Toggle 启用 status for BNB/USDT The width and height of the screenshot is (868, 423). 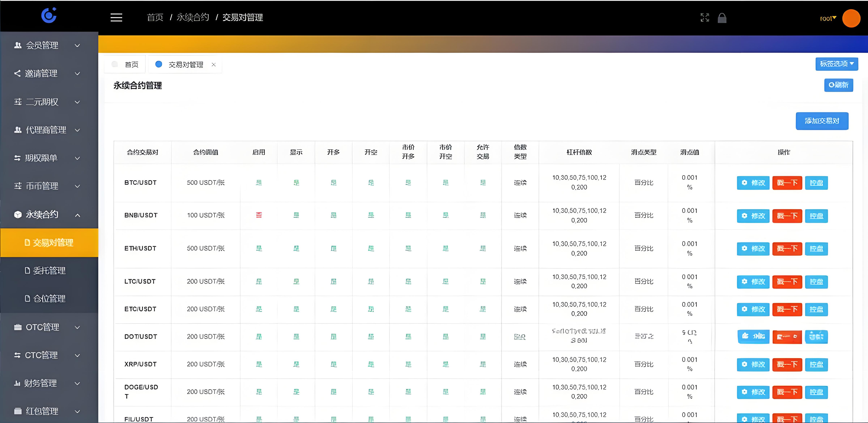coord(259,215)
